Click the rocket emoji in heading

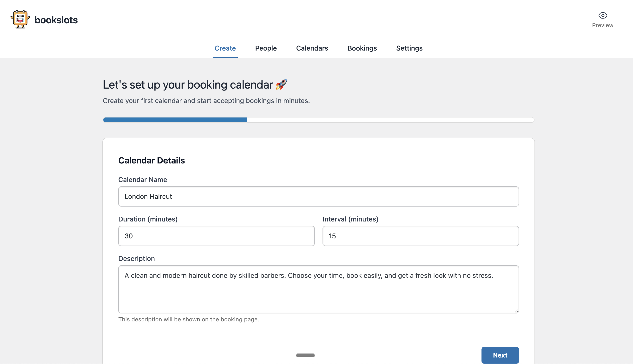[x=281, y=84]
